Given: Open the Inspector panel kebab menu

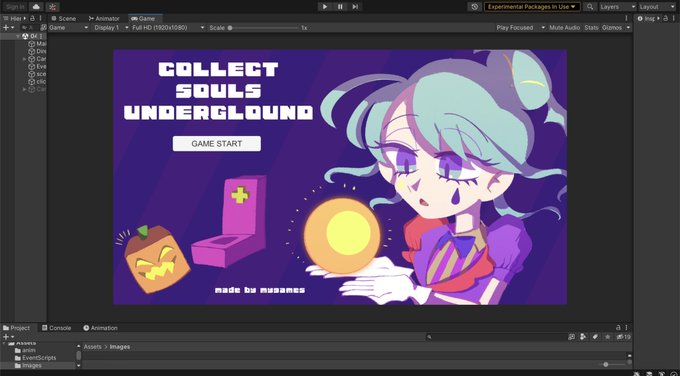Looking at the screenshot, I should [674, 18].
